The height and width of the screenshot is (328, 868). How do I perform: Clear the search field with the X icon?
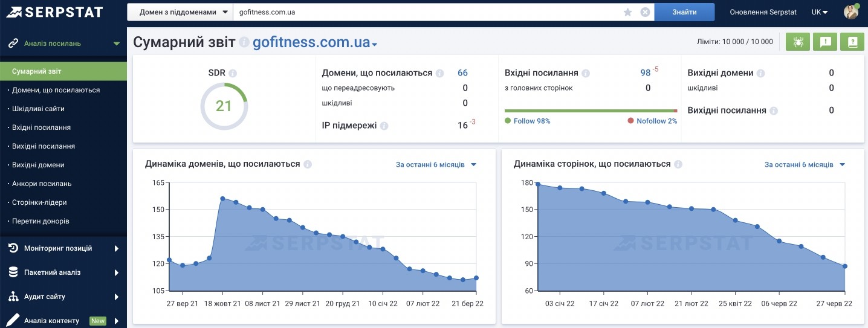(x=645, y=12)
